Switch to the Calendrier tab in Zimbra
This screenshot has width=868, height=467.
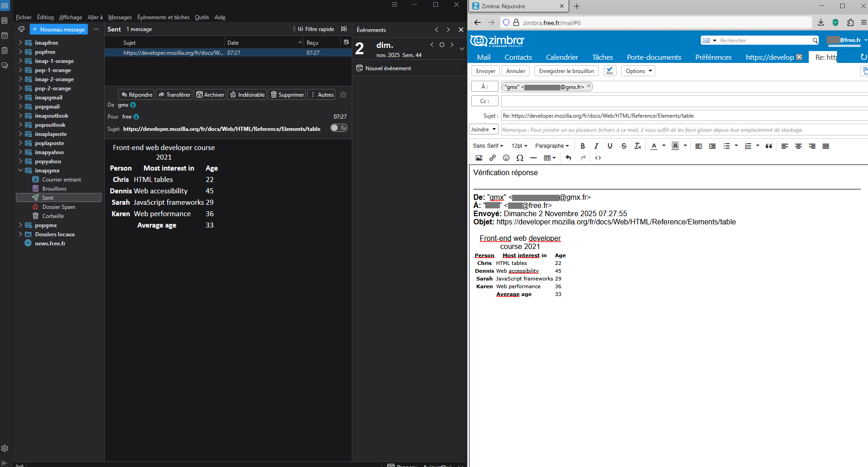click(562, 57)
